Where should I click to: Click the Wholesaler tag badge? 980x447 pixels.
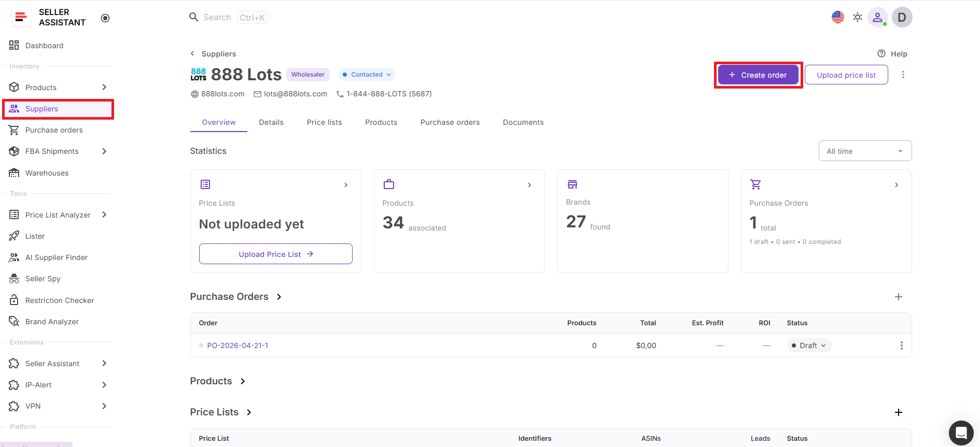pos(308,75)
